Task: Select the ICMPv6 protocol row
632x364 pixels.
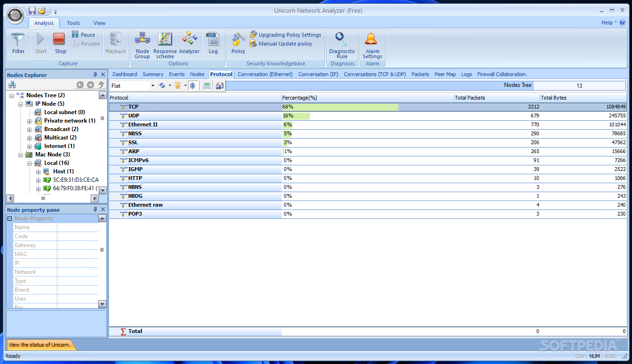Action: [x=368, y=161]
